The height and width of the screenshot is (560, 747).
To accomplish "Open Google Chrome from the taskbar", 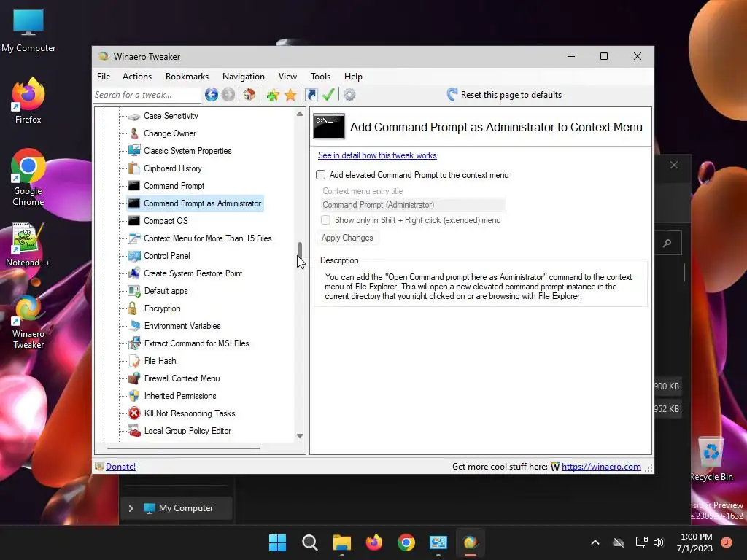I will tap(406, 542).
